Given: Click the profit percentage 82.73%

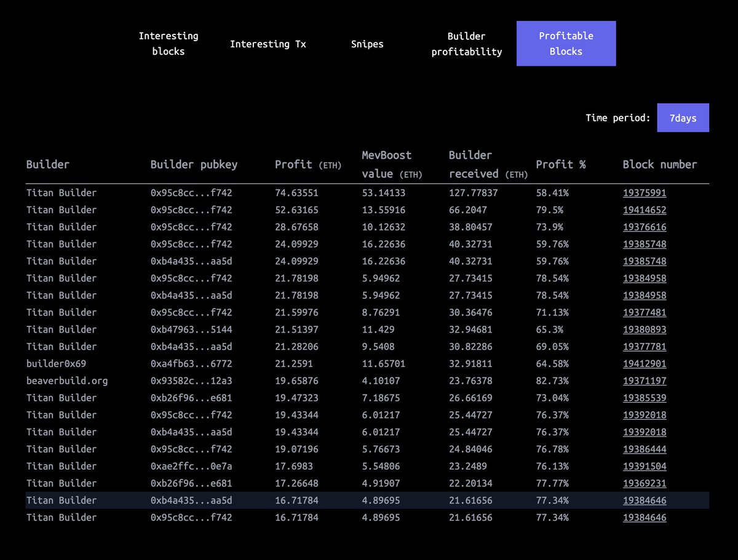Looking at the screenshot, I should click(552, 381).
